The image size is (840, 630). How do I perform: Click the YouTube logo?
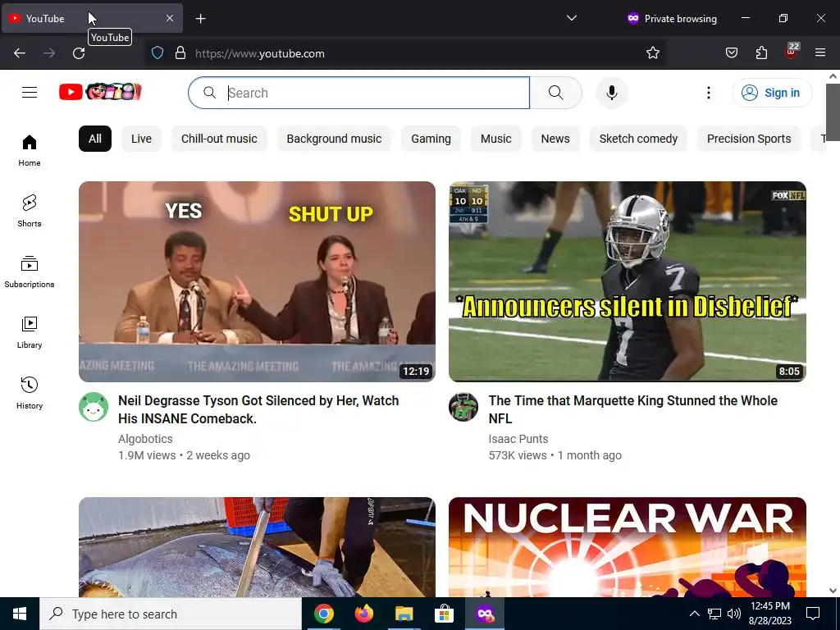click(100, 92)
